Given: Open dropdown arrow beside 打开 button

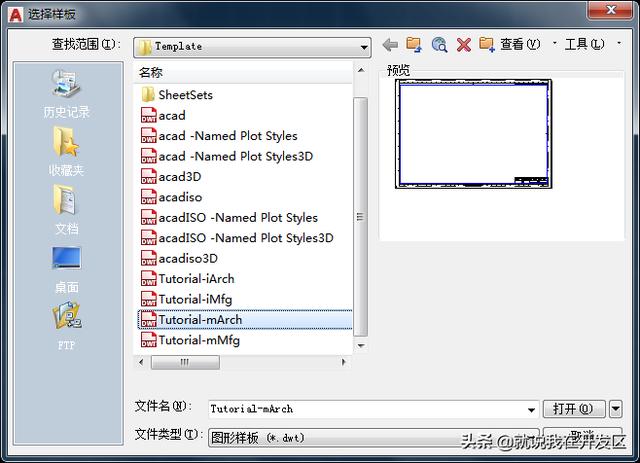Looking at the screenshot, I should tap(616, 409).
